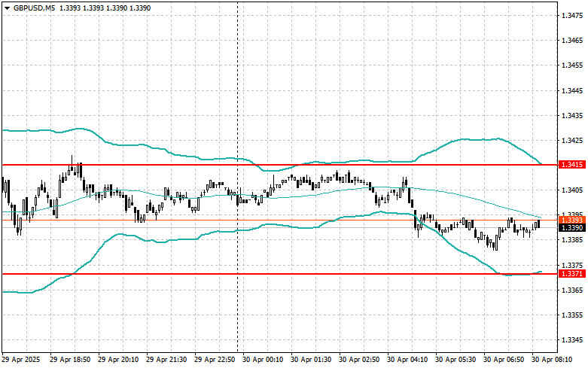Screen dimensions: 588x368
Task: Select the lower red horizontal line at 1.3371
Action: point(279,274)
